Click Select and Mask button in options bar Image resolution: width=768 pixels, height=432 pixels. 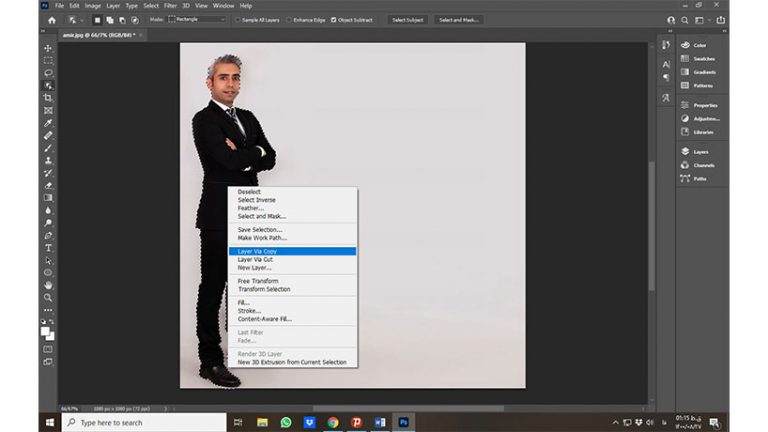click(458, 19)
